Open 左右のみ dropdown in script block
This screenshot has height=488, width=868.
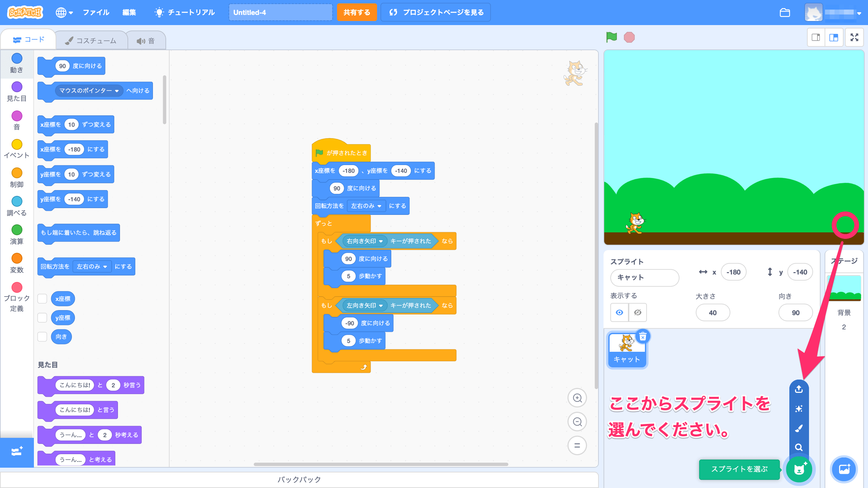tap(366, 206)
